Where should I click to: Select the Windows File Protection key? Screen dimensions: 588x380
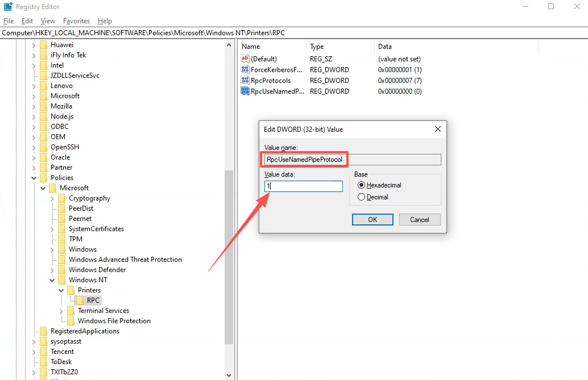[x=114, y=321]
